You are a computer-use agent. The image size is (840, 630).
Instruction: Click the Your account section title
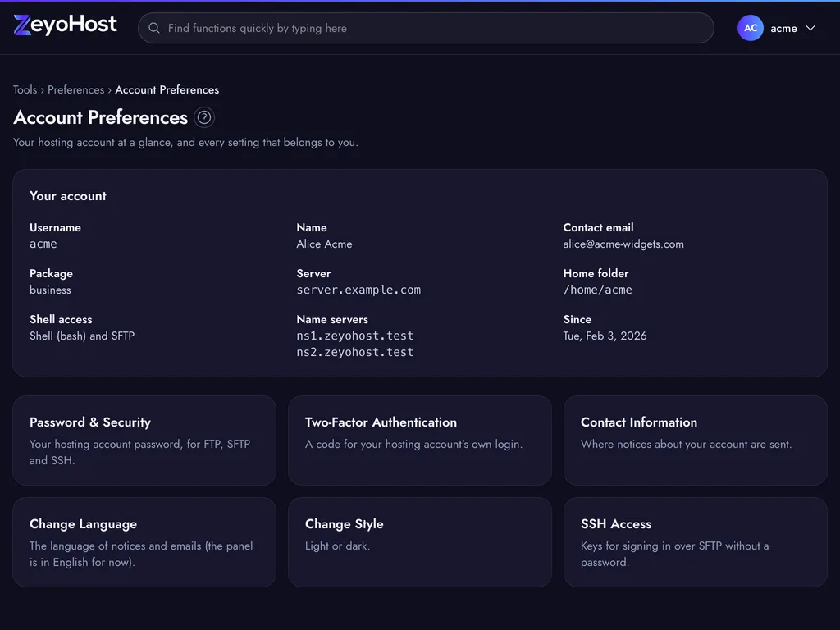pyautogui.click(x=68, y=196)
